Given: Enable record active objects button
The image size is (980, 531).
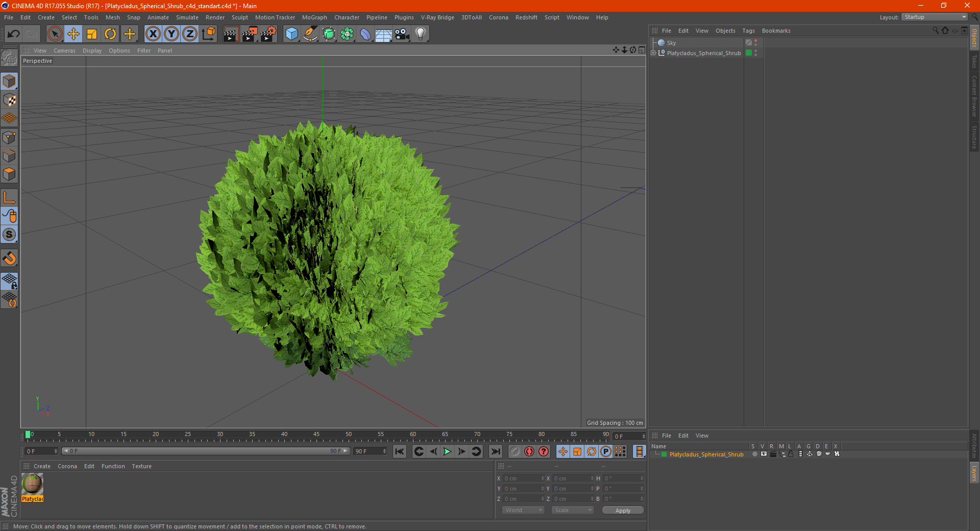Looking at the screenshot, I should [x=515, y=451].
